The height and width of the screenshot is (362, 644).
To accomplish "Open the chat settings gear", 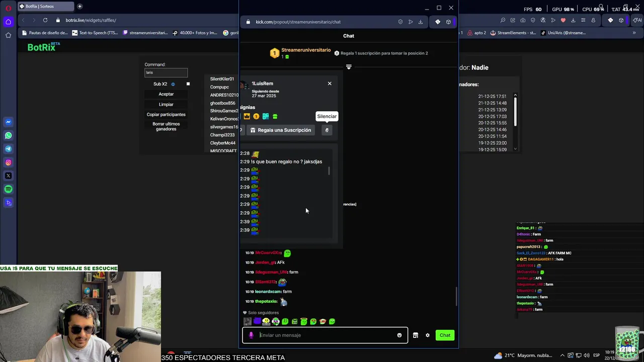I will 428,335.
